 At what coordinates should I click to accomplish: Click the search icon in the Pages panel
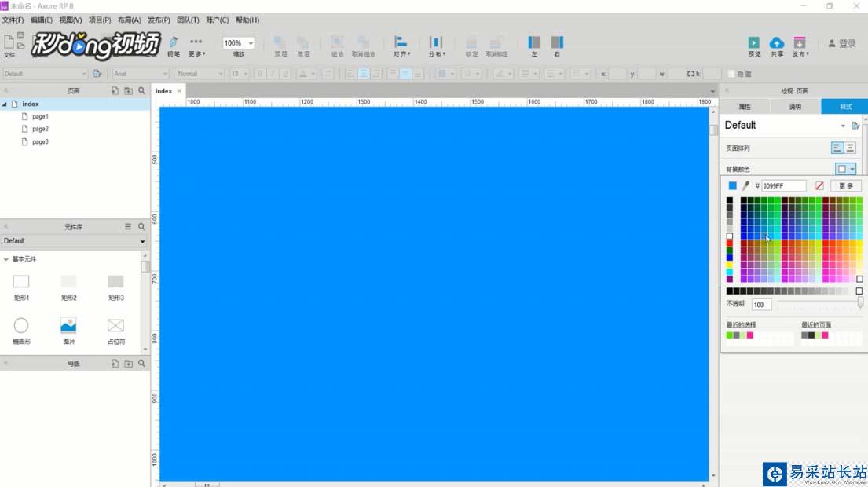point(141,91)
